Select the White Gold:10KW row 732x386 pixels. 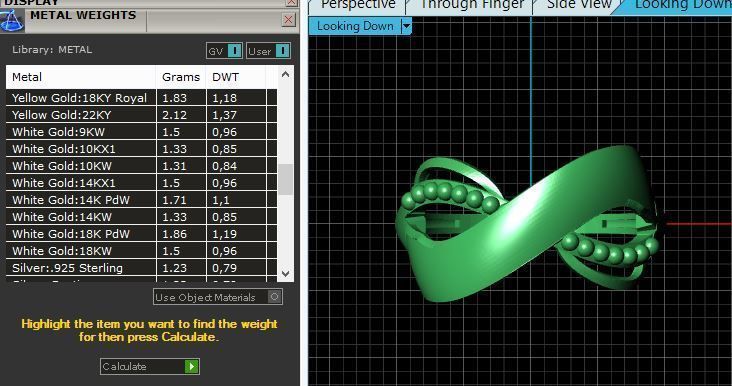141,166
